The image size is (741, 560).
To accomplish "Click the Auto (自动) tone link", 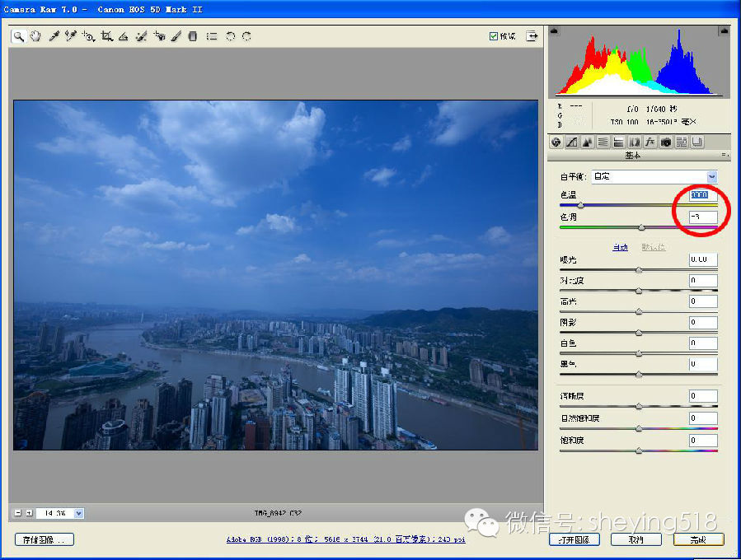I will pos(620,247).
